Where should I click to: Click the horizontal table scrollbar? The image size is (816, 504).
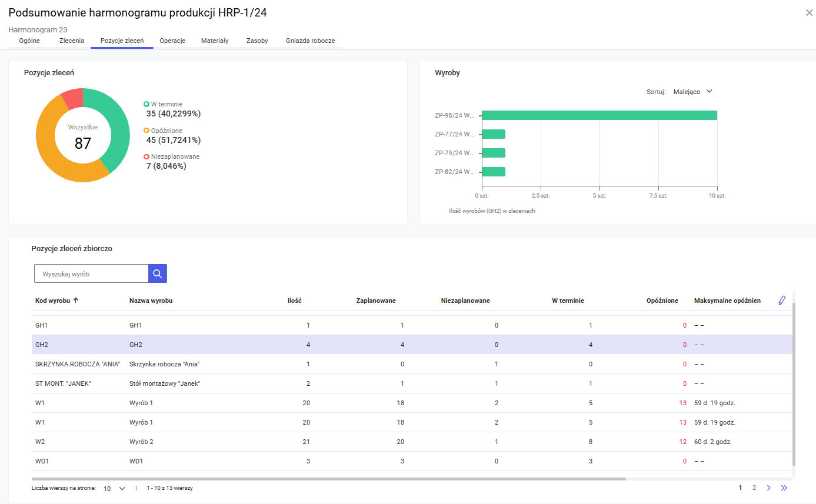[328, 479]
